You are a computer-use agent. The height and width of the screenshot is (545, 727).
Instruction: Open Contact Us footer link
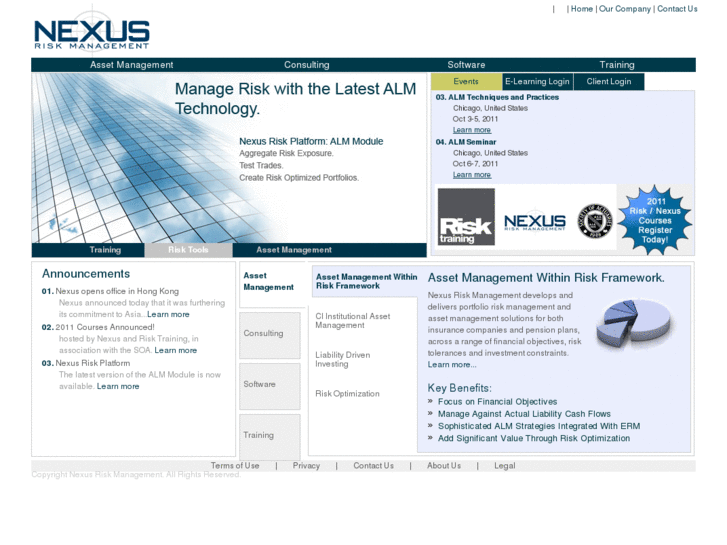pyautogui.click(x=373, y=466)
